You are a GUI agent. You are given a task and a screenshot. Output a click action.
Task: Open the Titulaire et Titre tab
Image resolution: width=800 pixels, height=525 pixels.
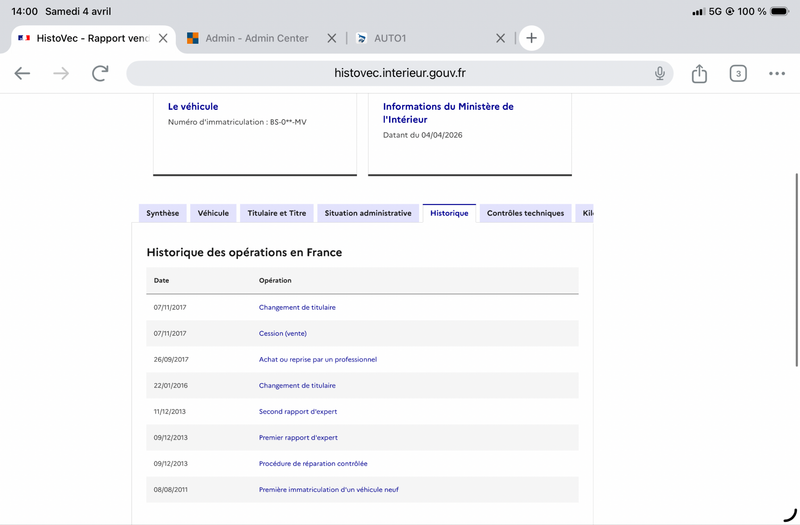pyautogui.click(x=277, y=213)
